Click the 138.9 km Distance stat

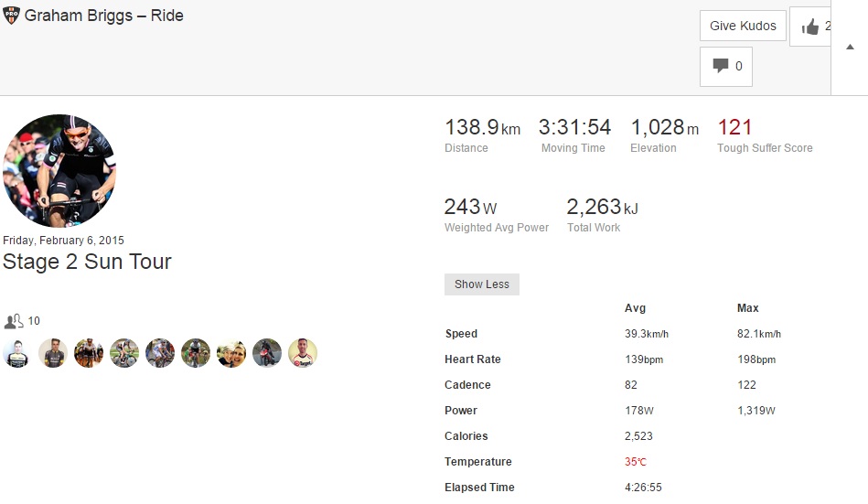click(x=482, y=128)
